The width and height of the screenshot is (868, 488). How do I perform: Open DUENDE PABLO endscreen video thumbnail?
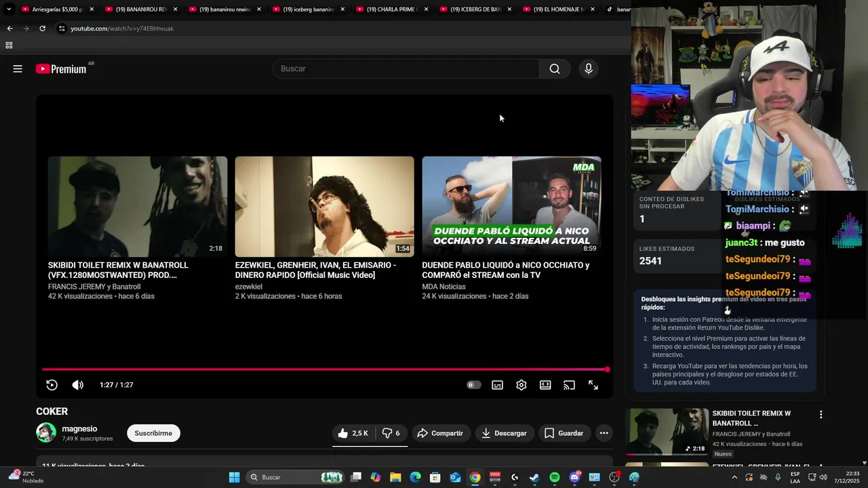[511, 207]
